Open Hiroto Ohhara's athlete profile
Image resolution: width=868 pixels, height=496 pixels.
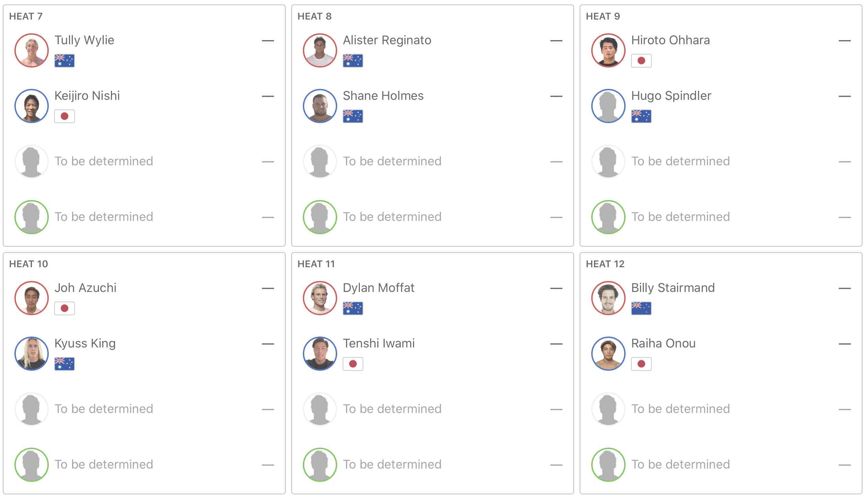[x=670, y=40]
